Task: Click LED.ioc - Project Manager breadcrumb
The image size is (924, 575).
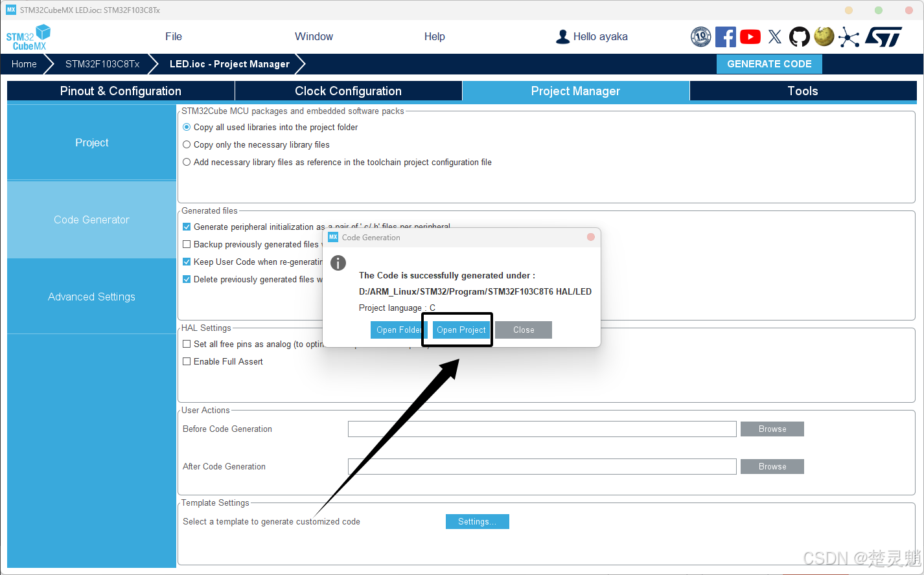Action: [229, 64]
